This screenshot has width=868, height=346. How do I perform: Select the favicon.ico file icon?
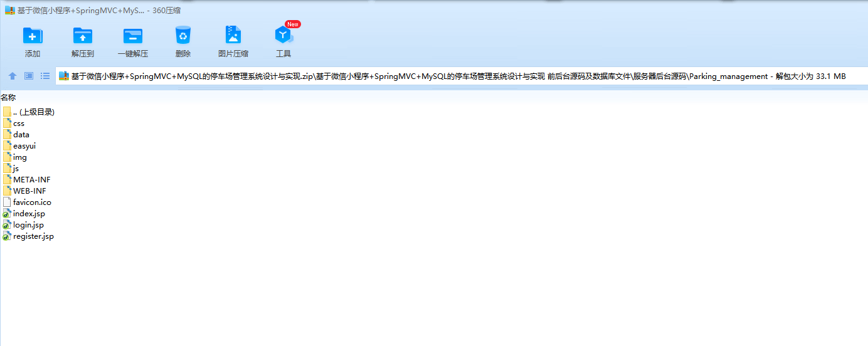[7, 202]
